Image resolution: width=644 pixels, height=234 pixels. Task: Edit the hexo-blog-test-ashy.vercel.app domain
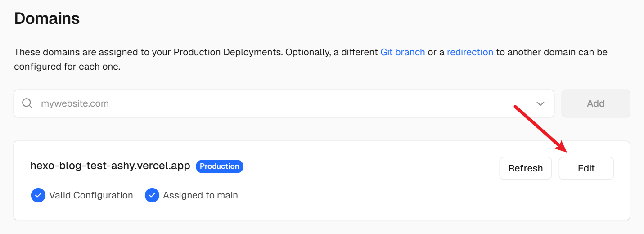pyautogui.click(x=586, y=168)
